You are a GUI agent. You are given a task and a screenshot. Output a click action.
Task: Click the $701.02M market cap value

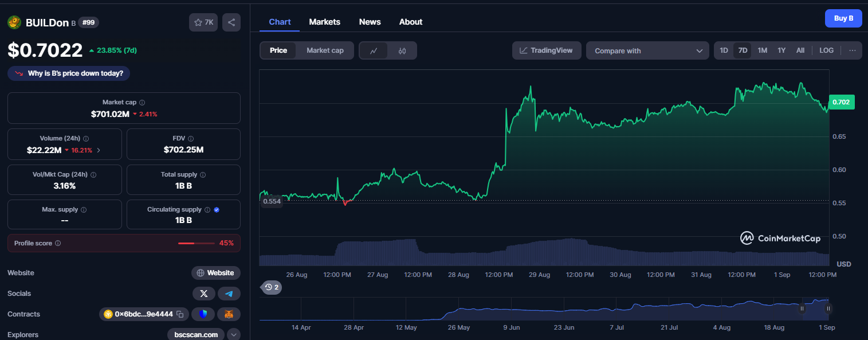110,114
